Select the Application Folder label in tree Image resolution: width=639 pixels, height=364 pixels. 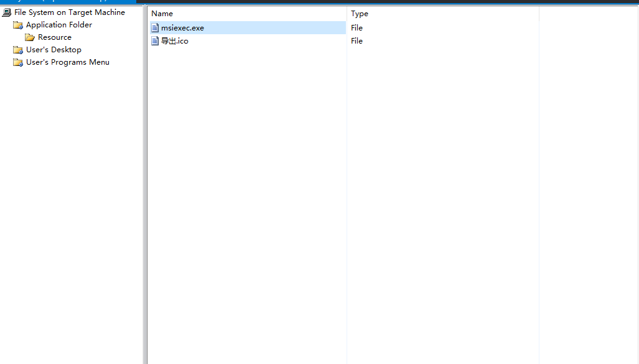pos(59,25)
